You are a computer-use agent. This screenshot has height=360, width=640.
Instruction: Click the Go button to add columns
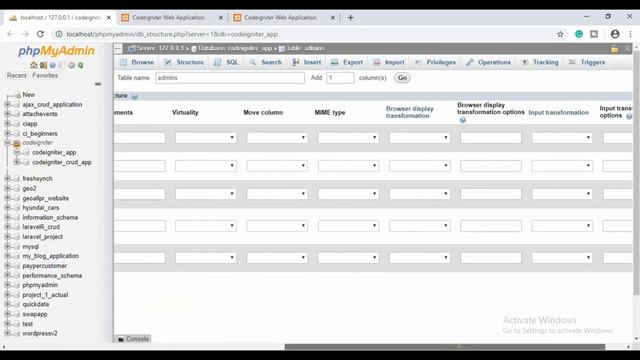pyautogui.click(x=402, y=78)
